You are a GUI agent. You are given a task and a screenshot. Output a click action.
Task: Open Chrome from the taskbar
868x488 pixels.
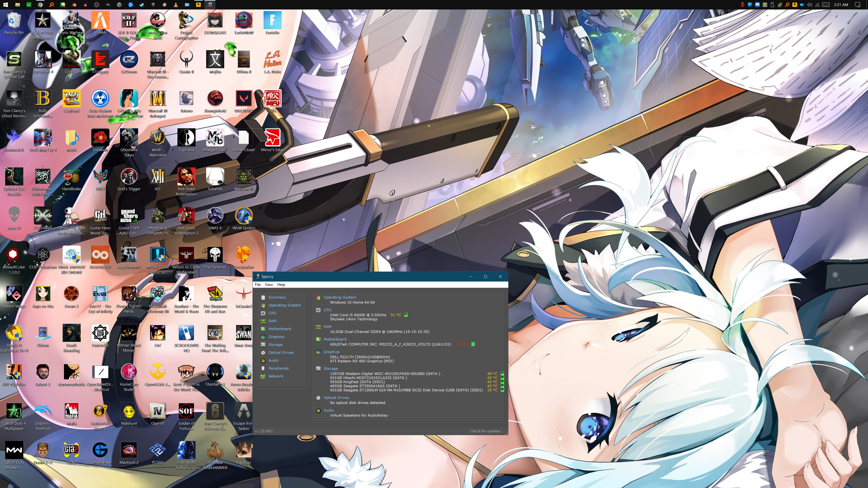(40, 5)
